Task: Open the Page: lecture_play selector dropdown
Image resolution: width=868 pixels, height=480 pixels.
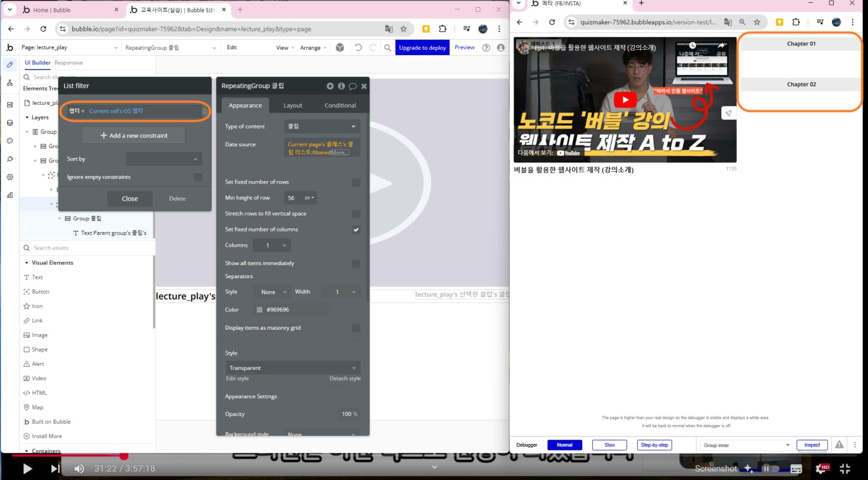Action: click(x=70, y=48)
